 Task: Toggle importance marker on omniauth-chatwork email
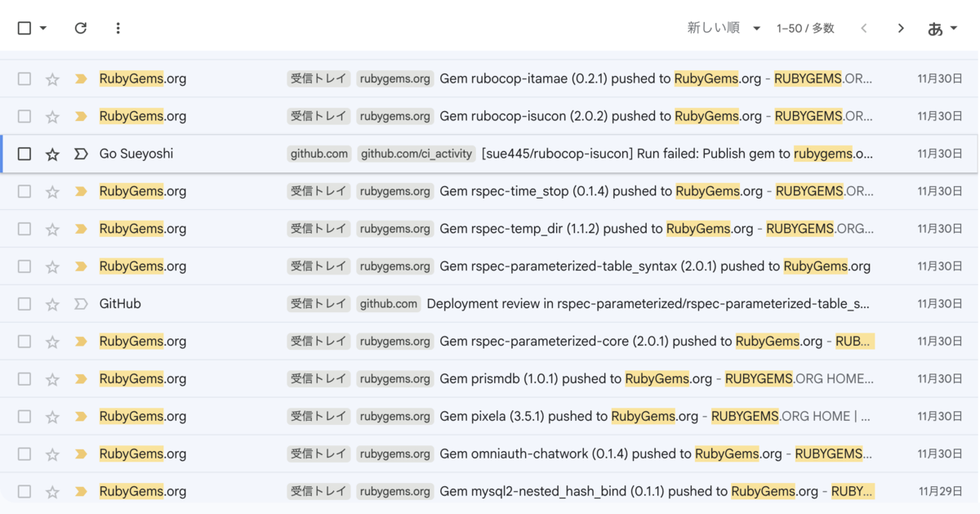[81, 454]
